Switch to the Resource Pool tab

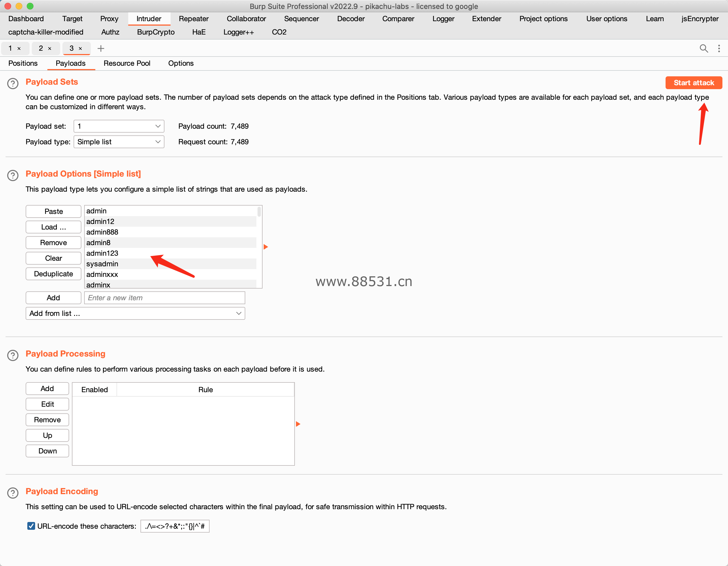click(x=127, y=63)
